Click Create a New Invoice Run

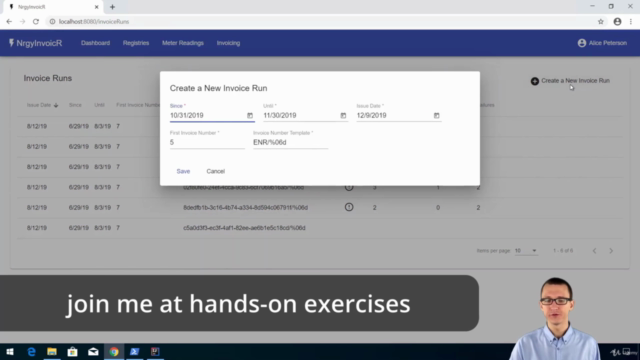(570, 81)
